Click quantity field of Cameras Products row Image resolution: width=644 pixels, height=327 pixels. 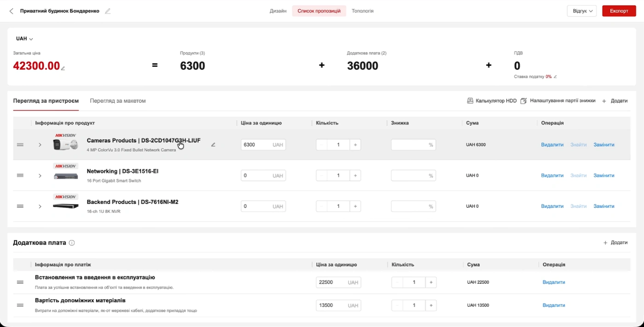(339, 145)
